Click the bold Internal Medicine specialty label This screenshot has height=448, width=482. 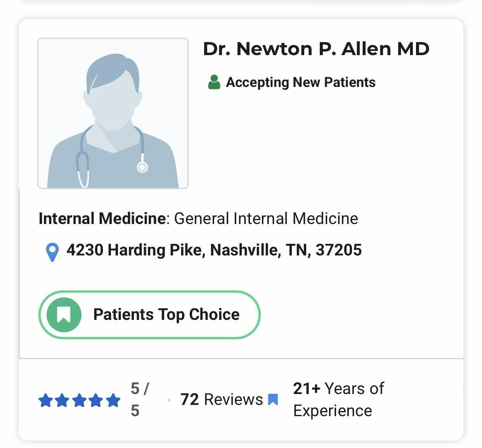[x=102, y=219]
